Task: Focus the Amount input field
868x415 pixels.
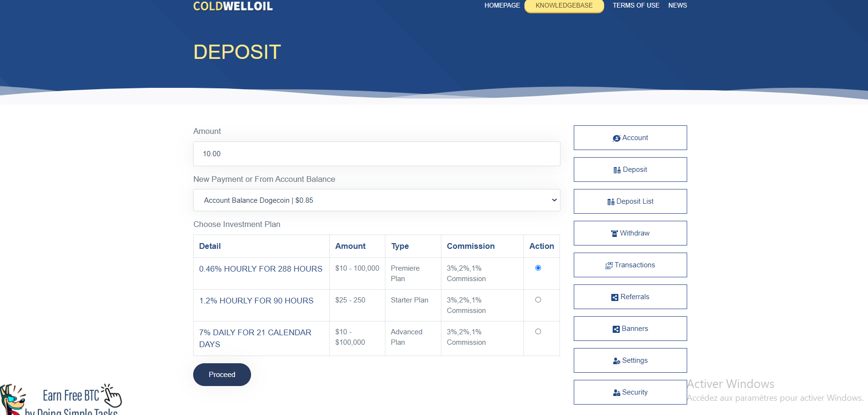Action: click(x=377, y=154)
